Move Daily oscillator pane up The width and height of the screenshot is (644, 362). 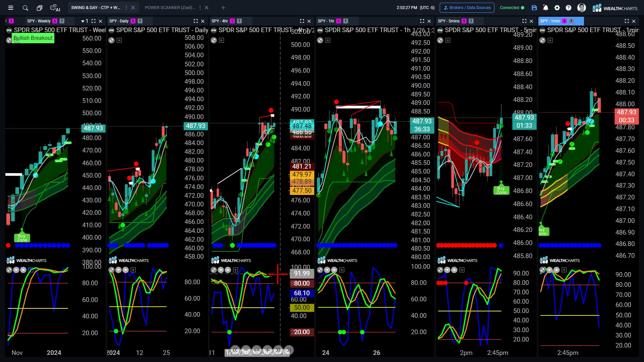[125, 270]
